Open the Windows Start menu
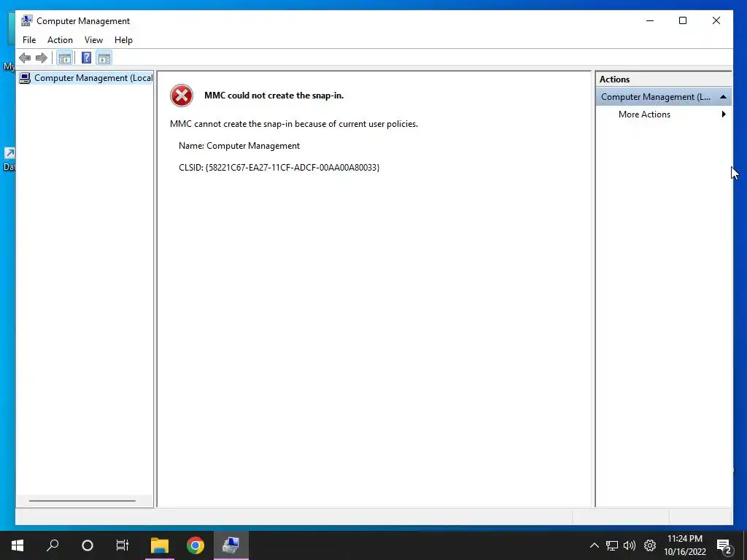Screen dimensions: 747x560 click(18, 545)
